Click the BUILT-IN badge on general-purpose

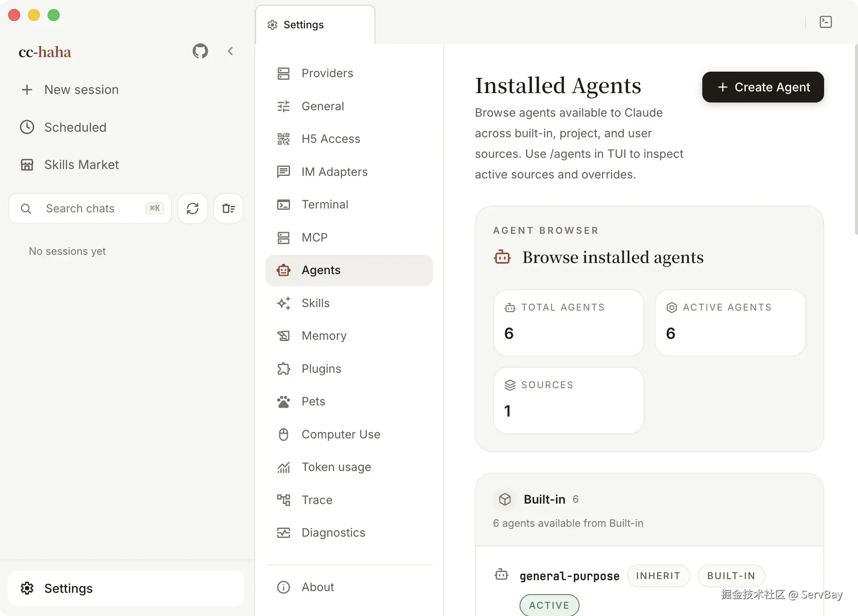731,576
